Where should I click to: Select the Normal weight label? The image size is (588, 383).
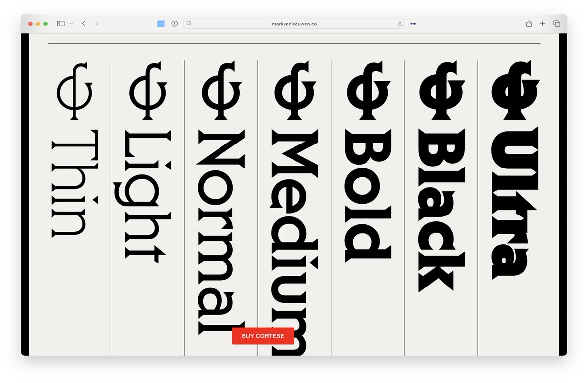point(220,233)
